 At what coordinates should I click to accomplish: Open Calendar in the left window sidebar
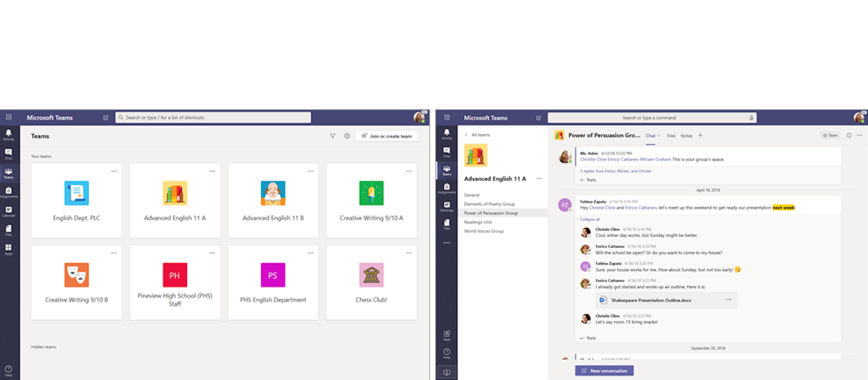click(9, 211)
